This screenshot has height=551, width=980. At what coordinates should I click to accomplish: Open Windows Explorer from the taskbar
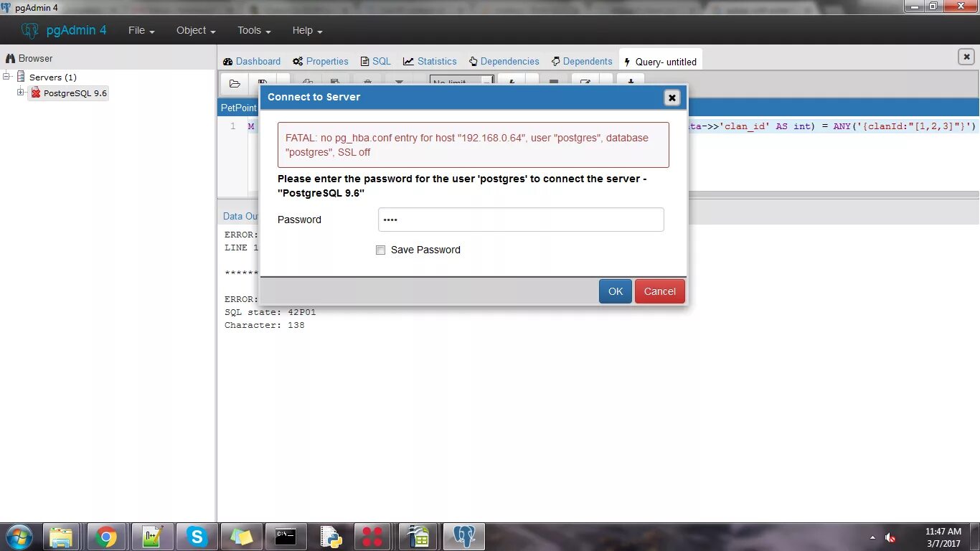tap(61, 537)
